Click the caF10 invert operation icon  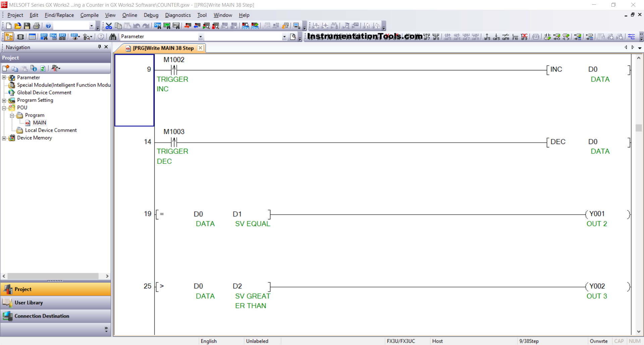click(x=506, y=37)
